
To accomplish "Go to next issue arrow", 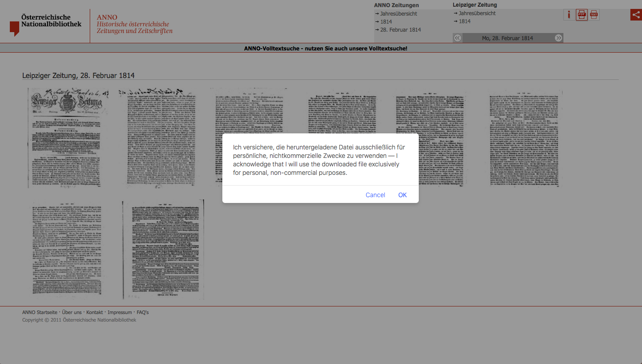I will (559, 38).
